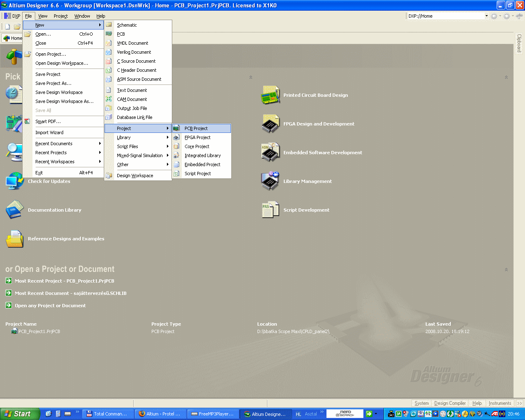Open the Clipboard side panel tab
Viewport: 525px width, 420px height.
(x=519, y=43)
